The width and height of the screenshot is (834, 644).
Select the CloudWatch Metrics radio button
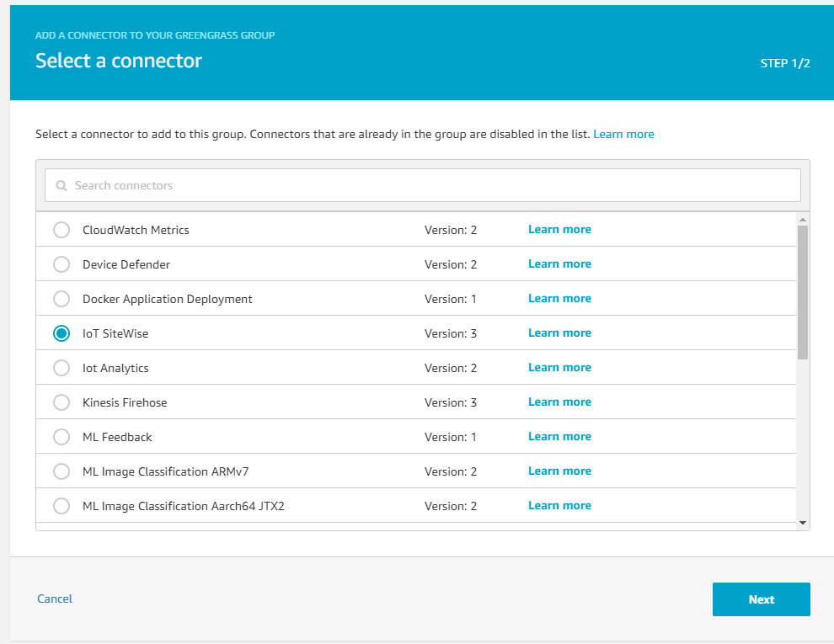click(x=61, y=230)
